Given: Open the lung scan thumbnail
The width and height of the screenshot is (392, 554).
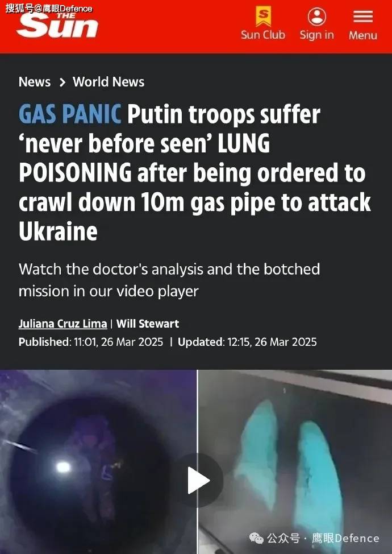Looking at the screenshot, I should [295, 462].
